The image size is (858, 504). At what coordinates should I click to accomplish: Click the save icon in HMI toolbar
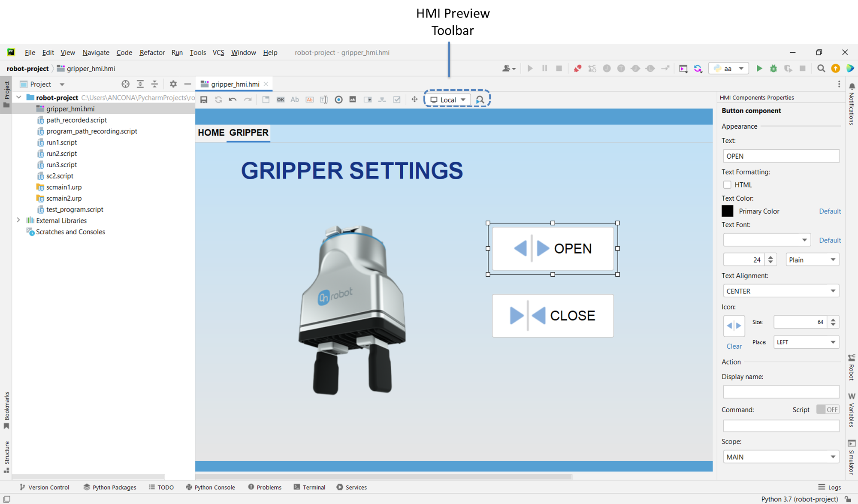[204, 100]
